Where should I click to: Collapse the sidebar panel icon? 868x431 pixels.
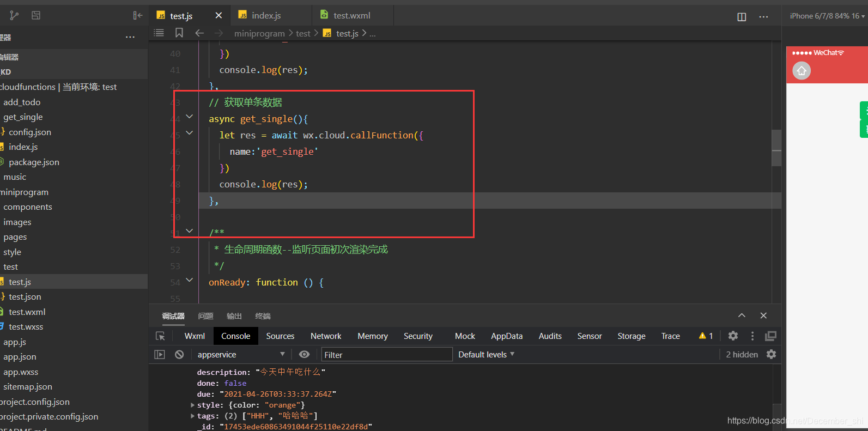point(138,15)
